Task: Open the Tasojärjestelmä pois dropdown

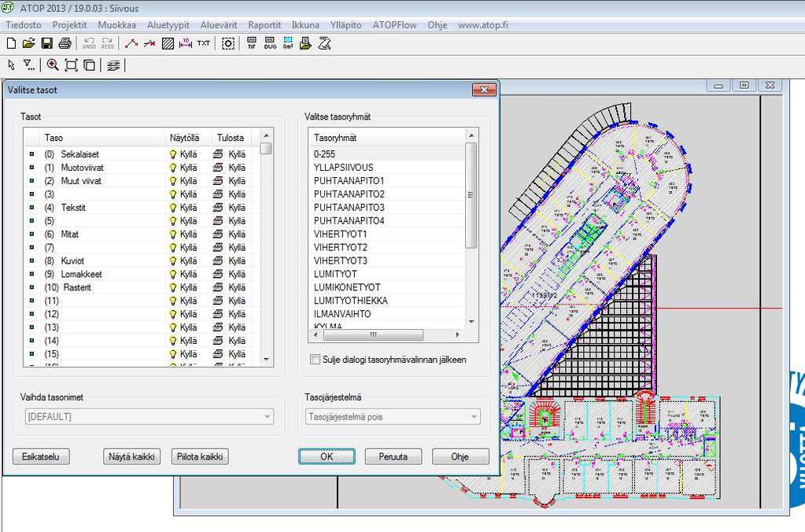Action: click(x=393, y=416)
